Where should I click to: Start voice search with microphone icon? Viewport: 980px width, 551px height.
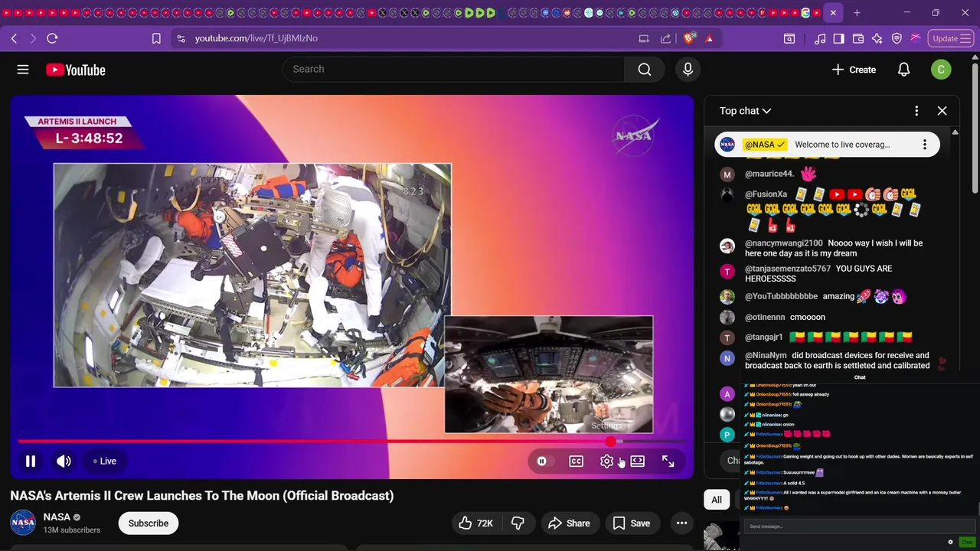(x=688, y=70)
